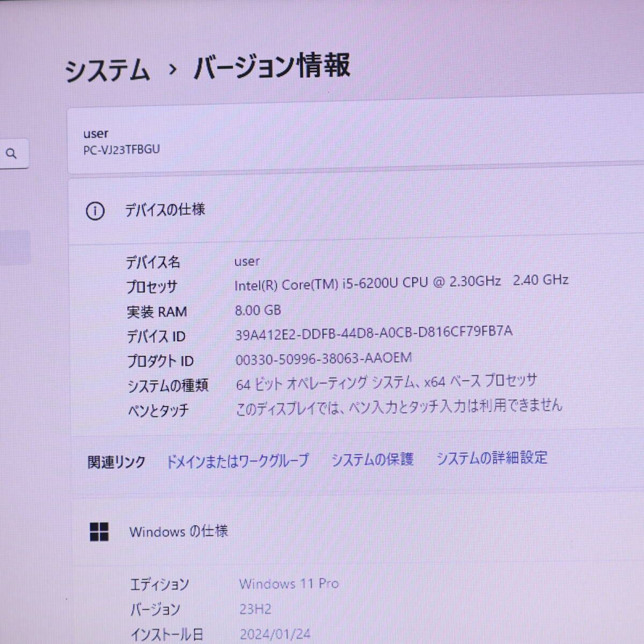Open ドメインまたはワークグループ link
The width and height of the screenshot is (644, 644).
(x=237, y=460)
